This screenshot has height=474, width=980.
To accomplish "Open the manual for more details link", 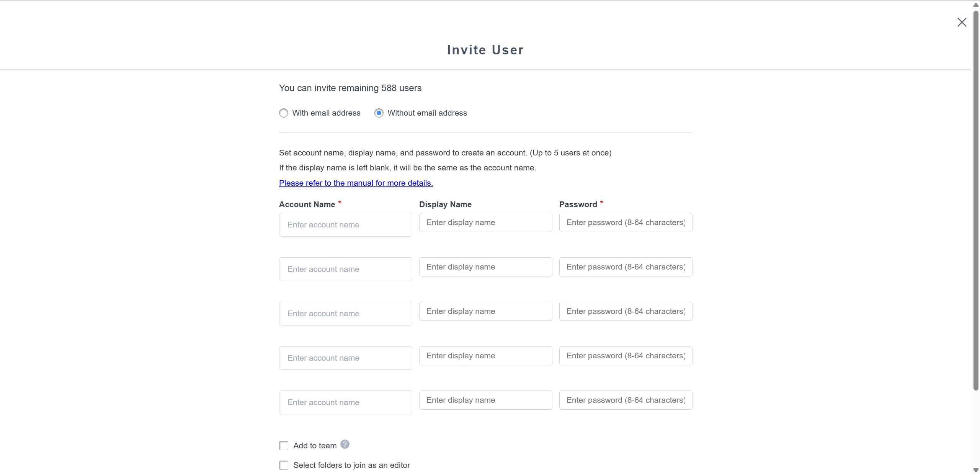I will (356, 183).
